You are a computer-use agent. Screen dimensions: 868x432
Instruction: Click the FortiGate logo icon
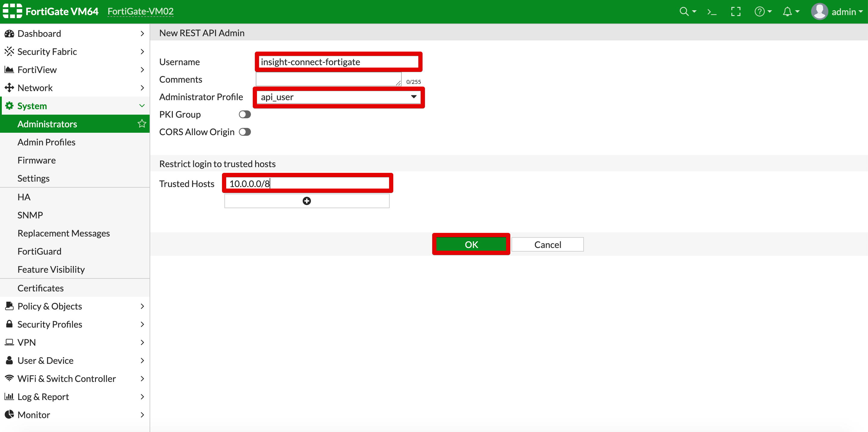coord(12,11)
